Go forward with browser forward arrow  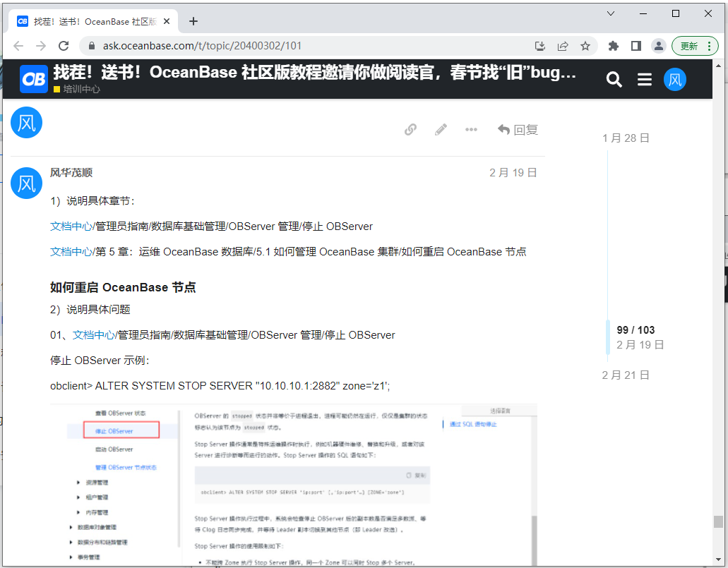point(41,46)
